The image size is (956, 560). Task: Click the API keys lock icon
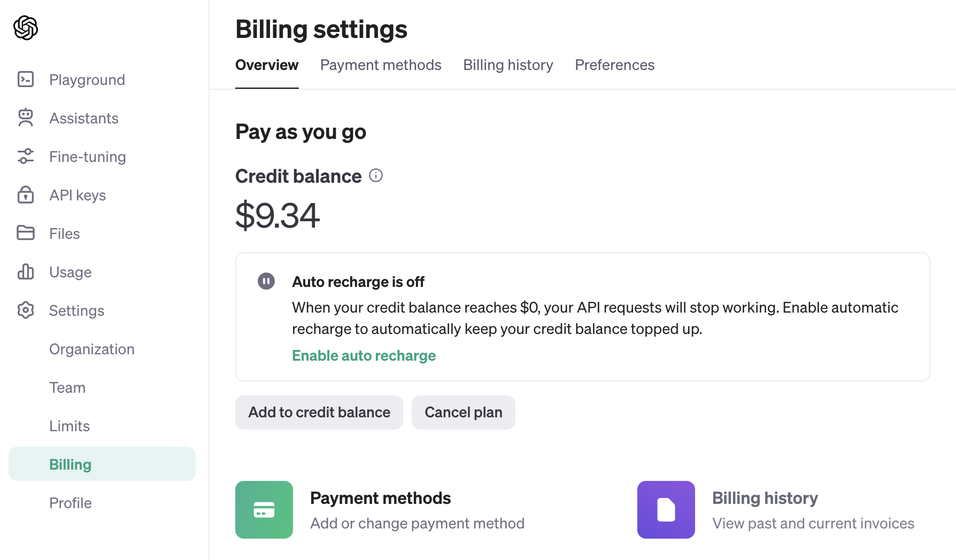tap(26, 195)
